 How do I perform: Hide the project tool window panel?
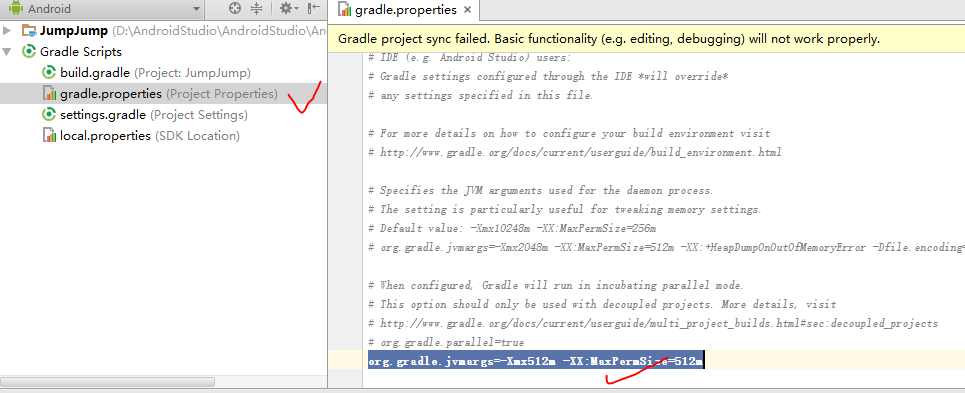click(314, 9)
